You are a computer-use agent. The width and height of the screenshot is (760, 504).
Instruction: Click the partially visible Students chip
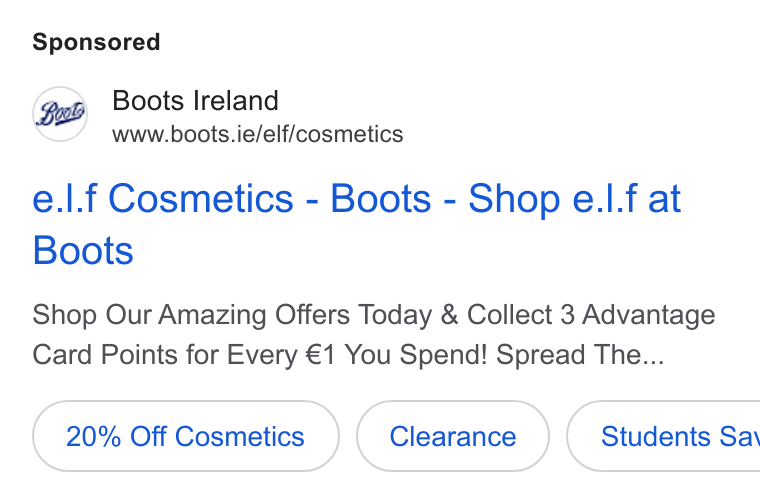click(664, 436)
